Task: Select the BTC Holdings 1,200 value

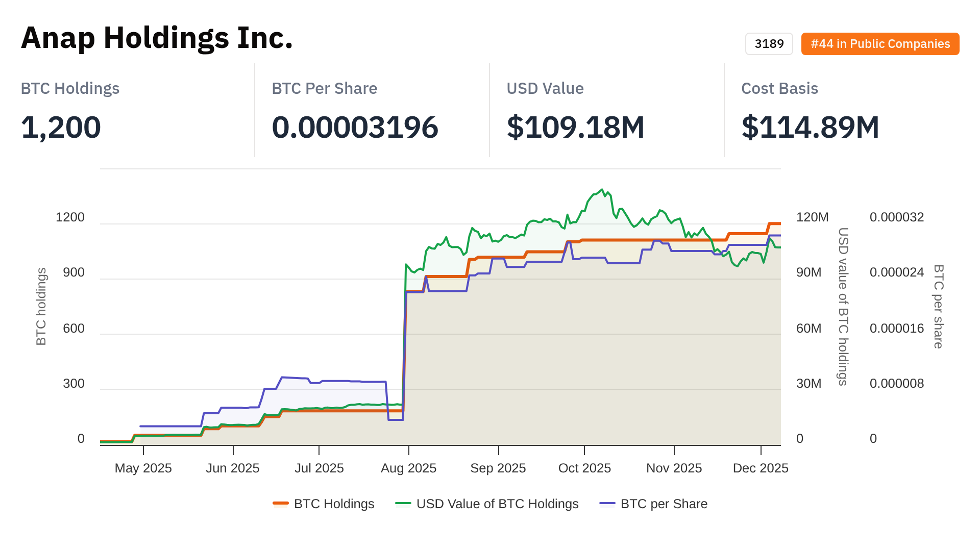Action: point(61,127)
